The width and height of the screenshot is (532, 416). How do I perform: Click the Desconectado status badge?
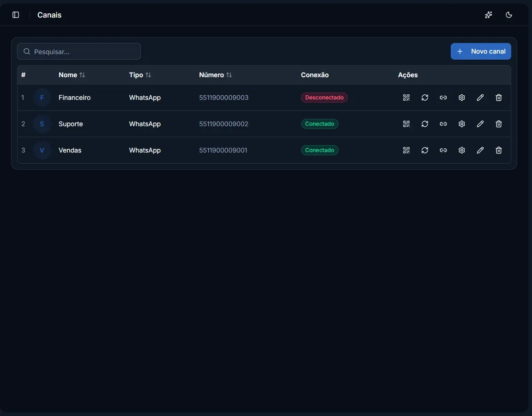pos(324,98)
